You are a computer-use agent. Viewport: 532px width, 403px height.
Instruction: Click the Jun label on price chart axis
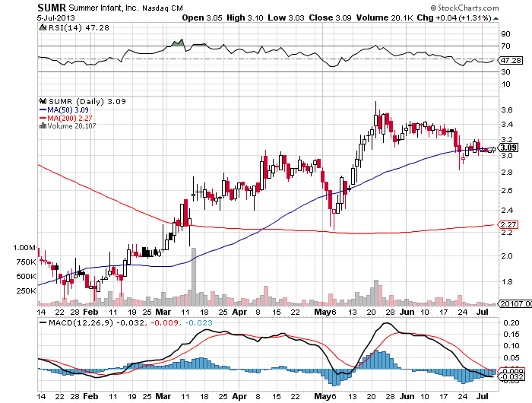(x=407, y=312)
